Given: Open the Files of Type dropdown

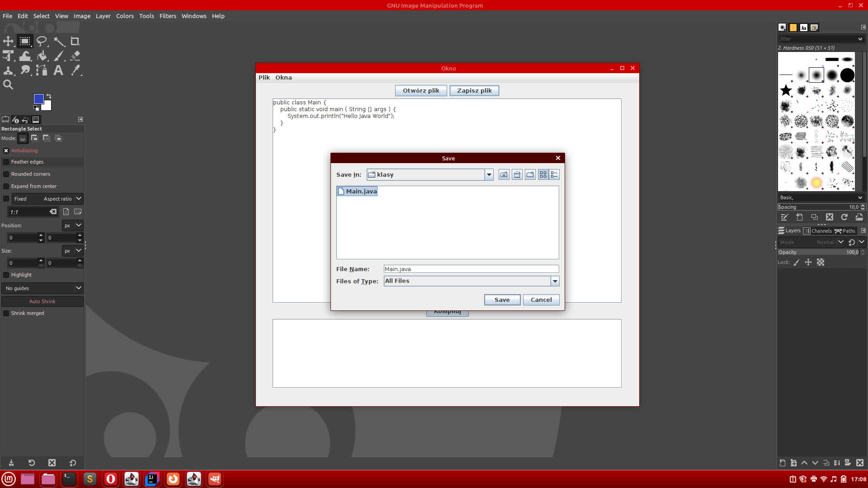Looking at the screenshot, I should point(555,281).
